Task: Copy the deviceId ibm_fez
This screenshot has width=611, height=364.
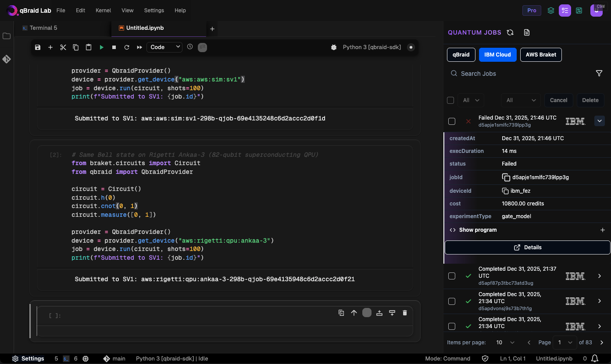Action: (x=506, y=191)
